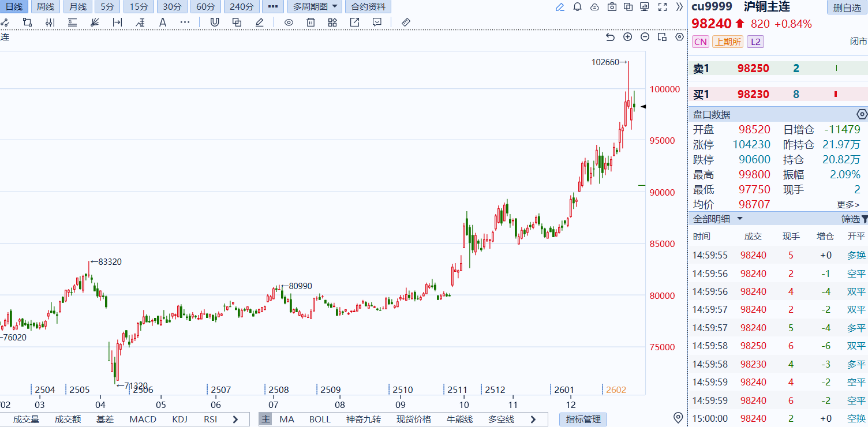Expand the 全部明细 dropdown list
The width and height of the screenshot is (868, 427).
pyautogui.click(x=718, y=219)
